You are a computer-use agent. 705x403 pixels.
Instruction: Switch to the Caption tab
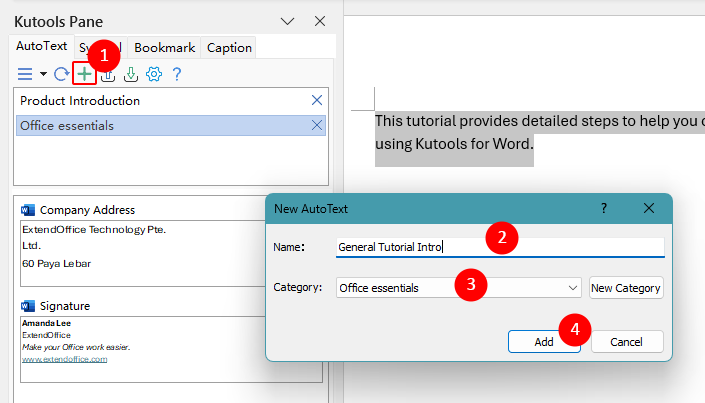pos(229,48)
